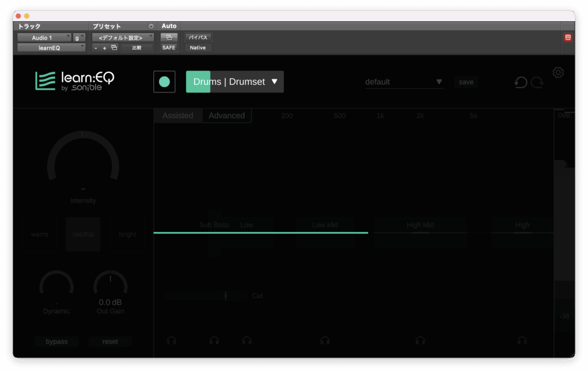The width and height of the screenshot is (588, 373).
Task: Open the Audio 1 track selector
Action: 44,37
